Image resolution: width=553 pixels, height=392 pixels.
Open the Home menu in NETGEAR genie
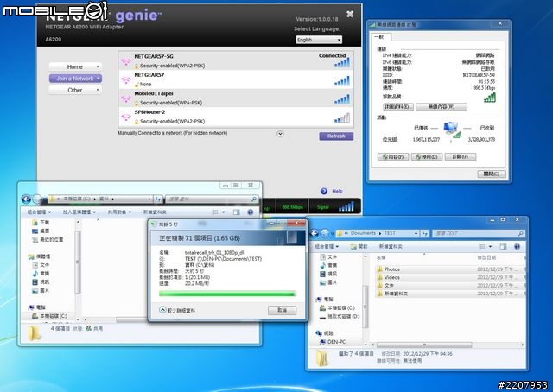tap(75, 66)
